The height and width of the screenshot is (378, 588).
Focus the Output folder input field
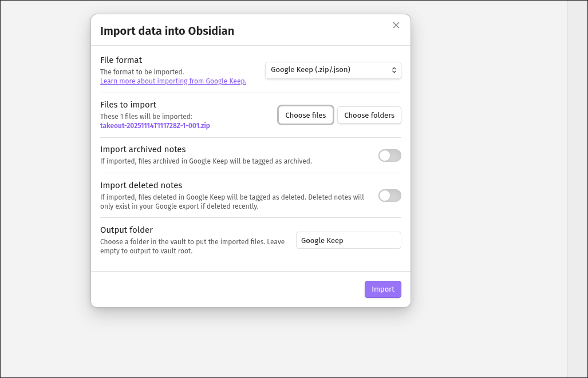(x=348, y=240)
